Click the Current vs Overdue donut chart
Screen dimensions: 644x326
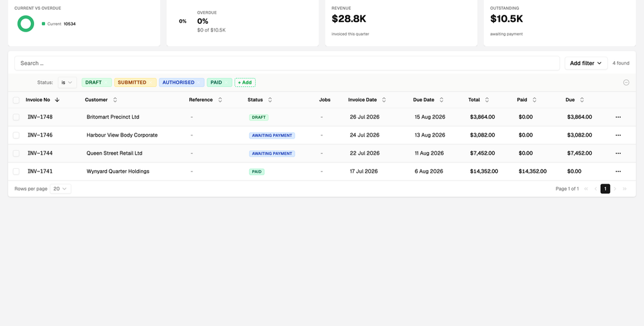pos(26,24)
